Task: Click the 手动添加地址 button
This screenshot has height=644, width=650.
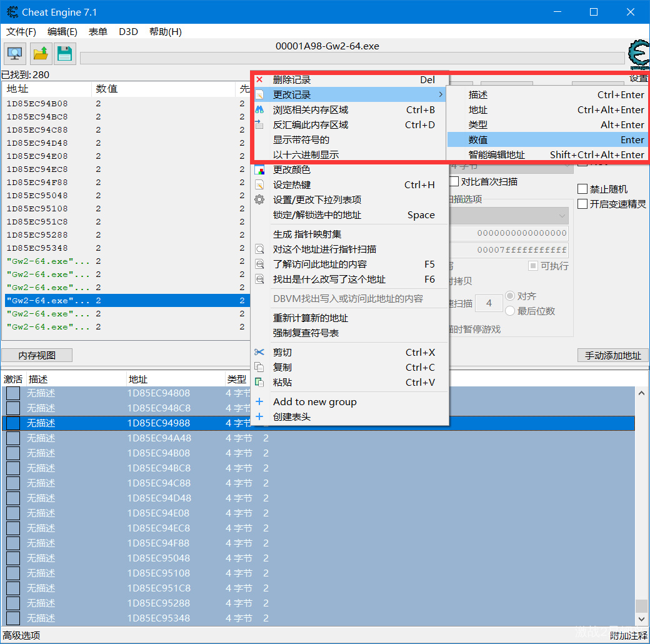Action: [612, 355]
